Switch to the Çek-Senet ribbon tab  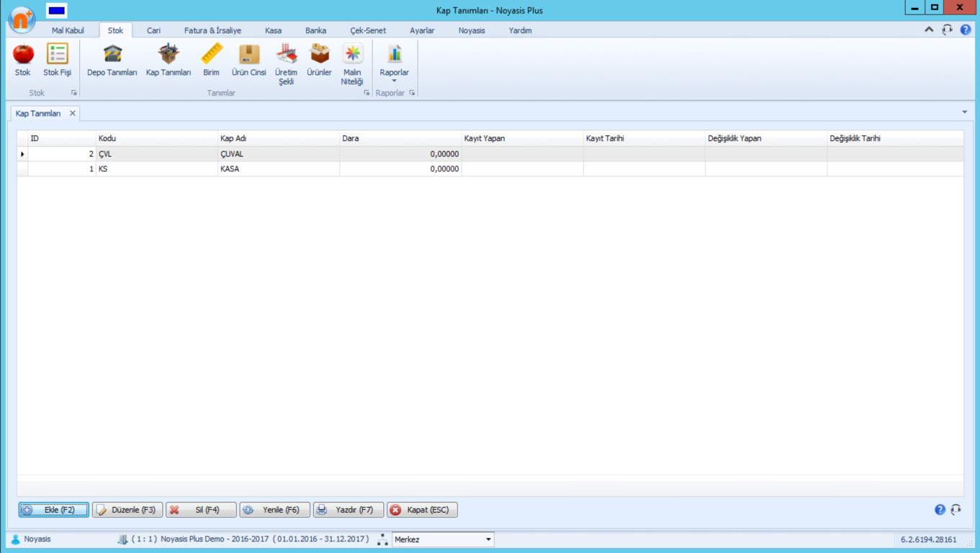(368, 31)
